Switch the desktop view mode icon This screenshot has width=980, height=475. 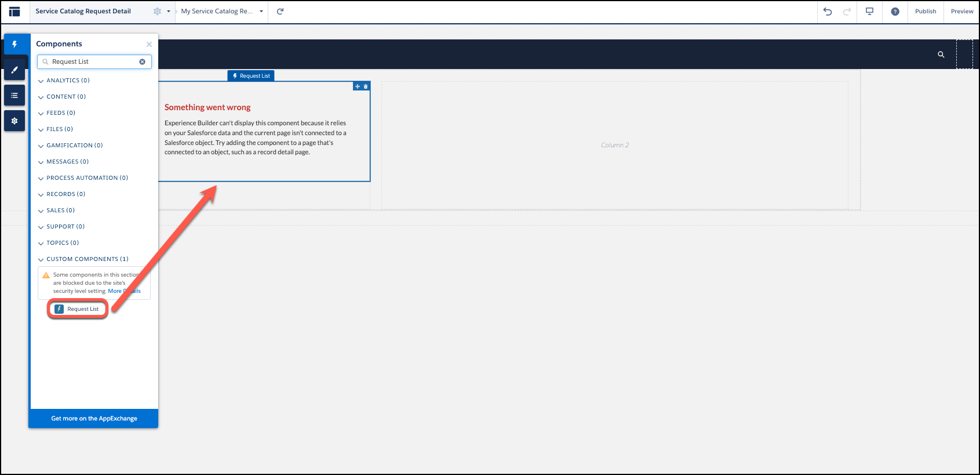click(869, 12)
